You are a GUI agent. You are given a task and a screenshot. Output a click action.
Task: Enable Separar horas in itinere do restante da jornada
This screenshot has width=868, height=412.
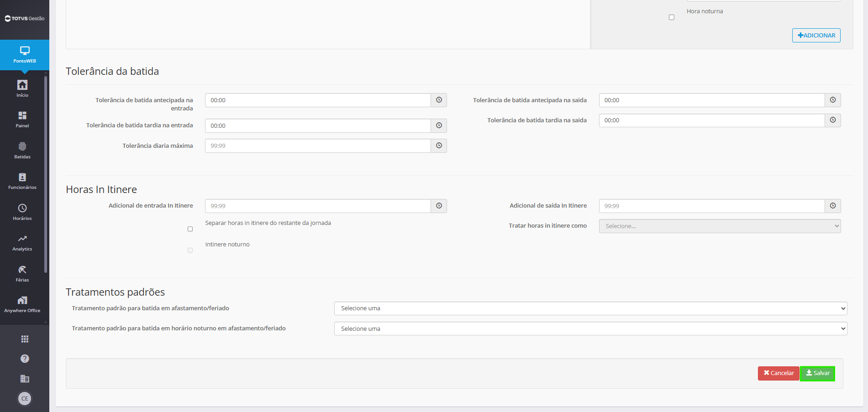coord(190,229)
